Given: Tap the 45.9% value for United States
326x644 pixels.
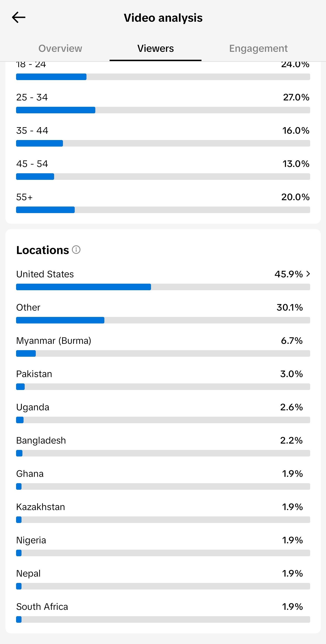Looking at the screenshot, I should point(288,274).
